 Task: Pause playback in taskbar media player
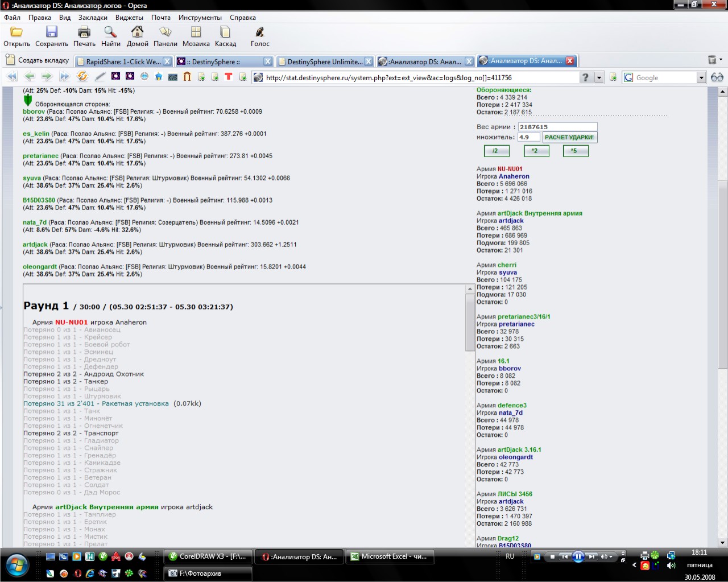[x=578, y=556]
